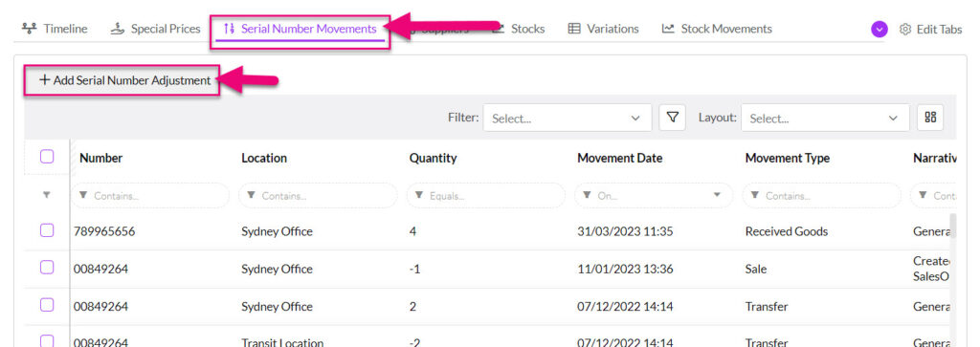Viewport: 980px width, 347px height.
Task: Open the Filter select dropdown
Action: coord(568,118)
